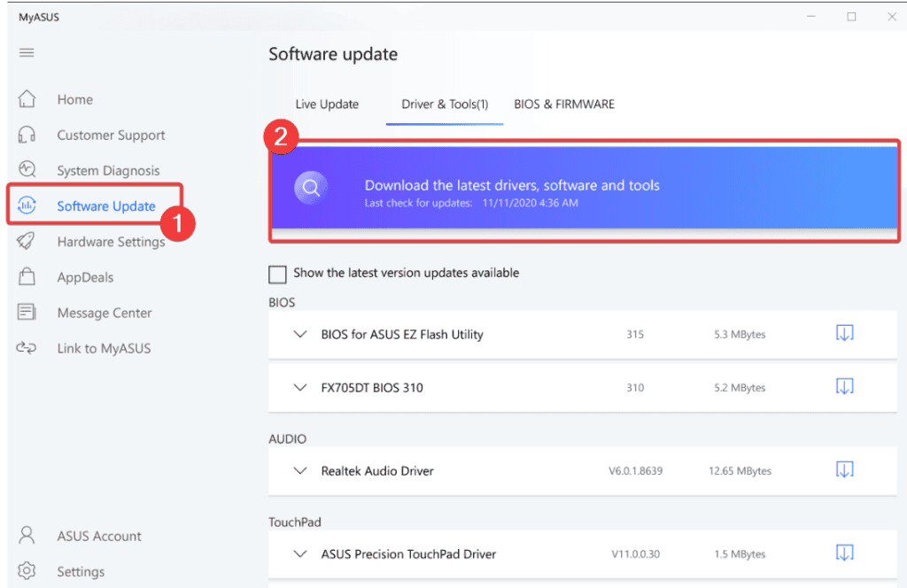Enable Show the latest version updates checkbox
Image resolution: width=907 pixels, height=588 pixels.
tap(277, 274)
